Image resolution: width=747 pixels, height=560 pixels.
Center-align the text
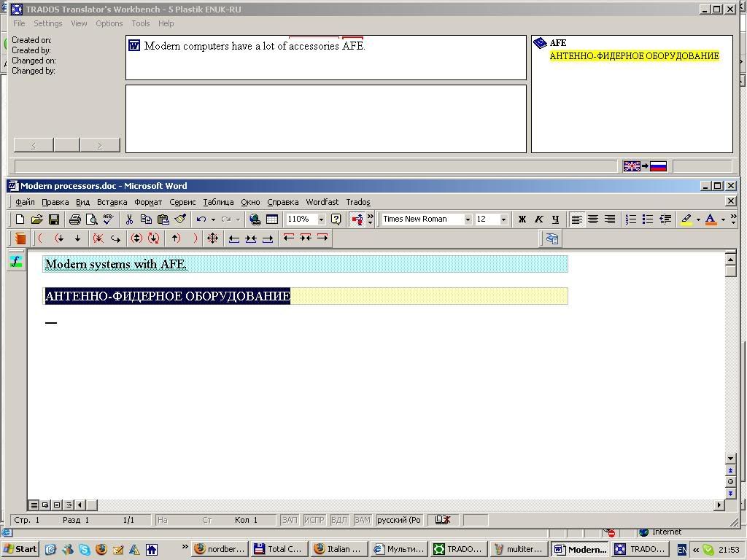[x=593, y=219]
